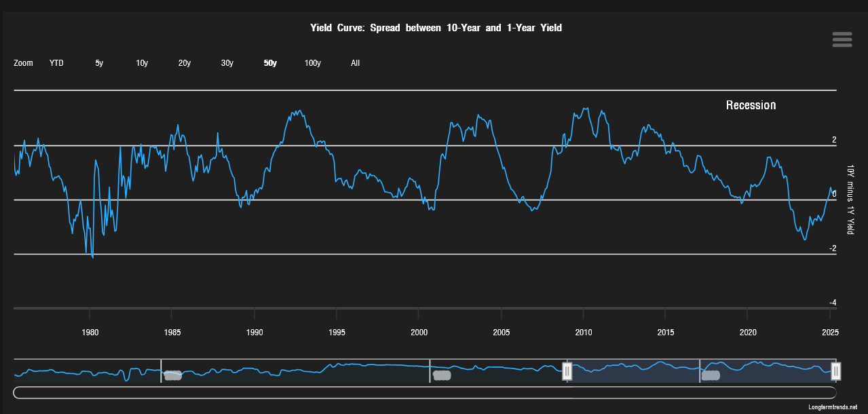Click the 2020 x-axis label
The image size is (868, 414).
click(x=748, y=332)
